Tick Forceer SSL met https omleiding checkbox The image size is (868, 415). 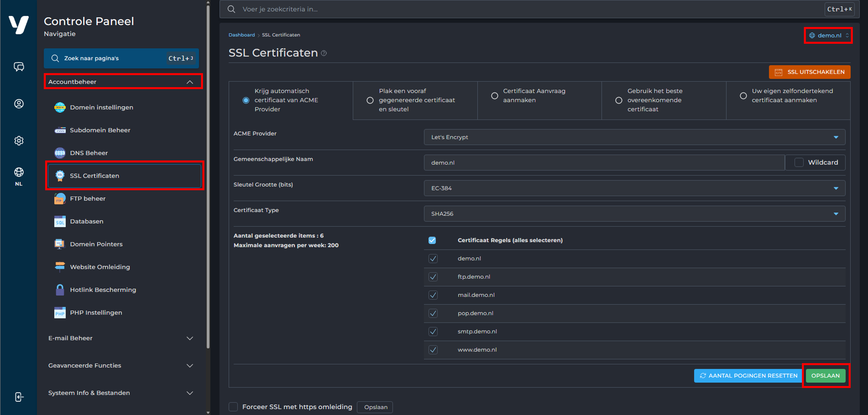(233, 407)
